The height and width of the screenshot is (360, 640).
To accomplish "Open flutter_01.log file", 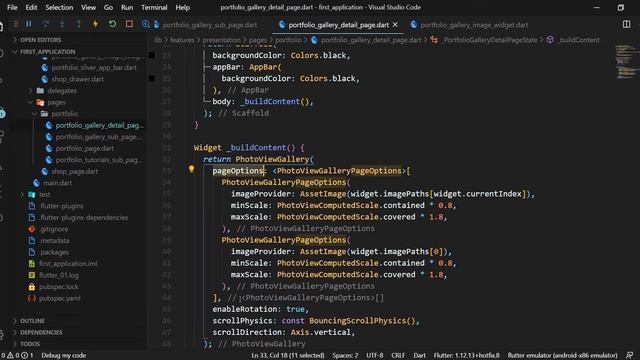I will tap(59, 275).
